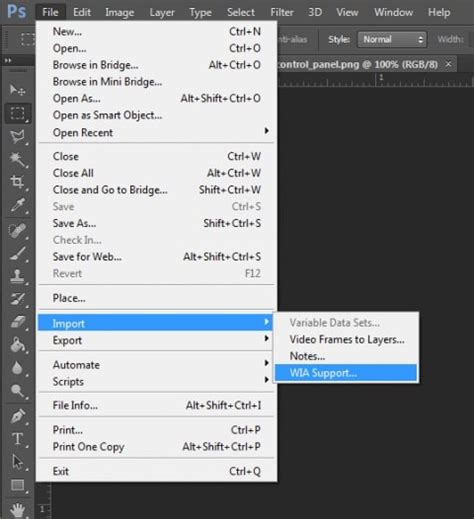Choose Open... from File menu
Screen dimensions: 474x519
pos(156,48)
